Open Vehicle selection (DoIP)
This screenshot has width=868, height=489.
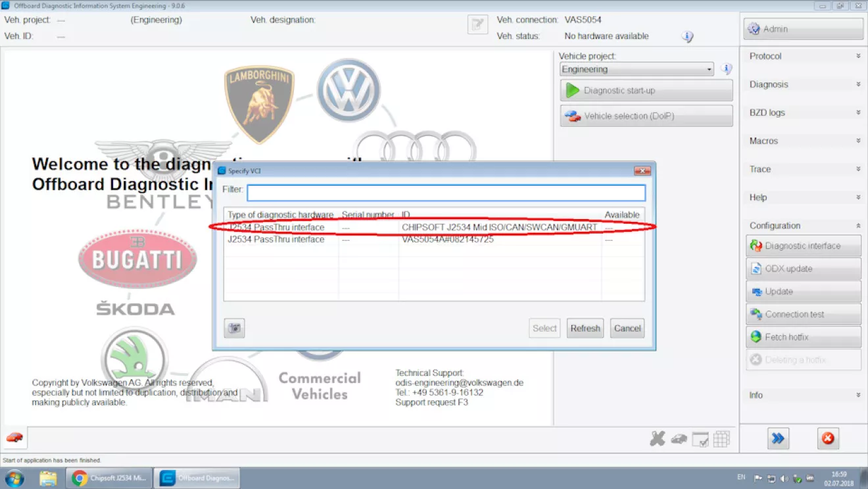tap(646, 116)
